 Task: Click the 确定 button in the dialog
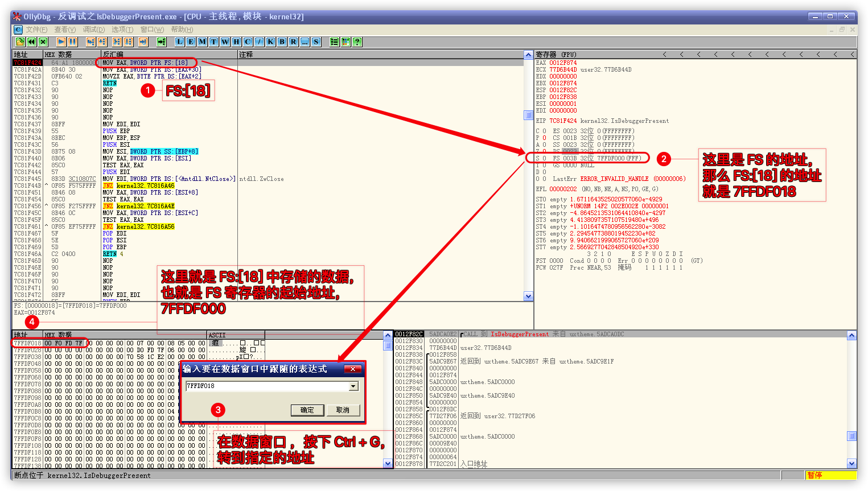click(x=307, y=410)
